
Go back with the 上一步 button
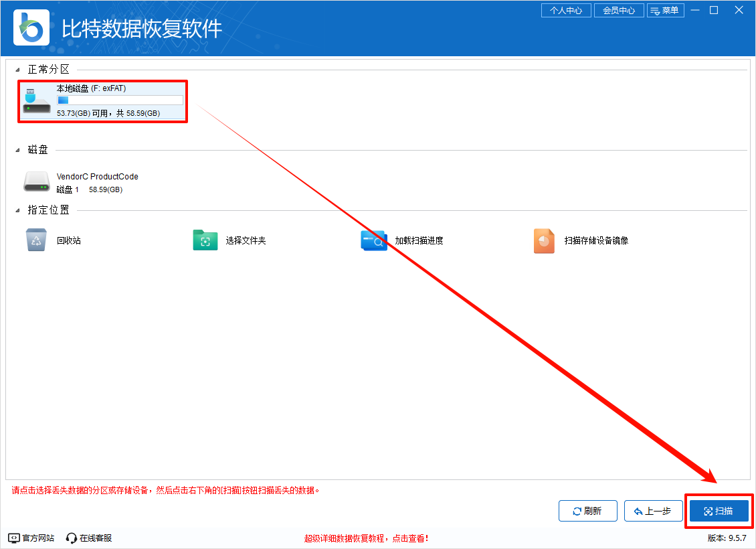(x=653, y=511)
